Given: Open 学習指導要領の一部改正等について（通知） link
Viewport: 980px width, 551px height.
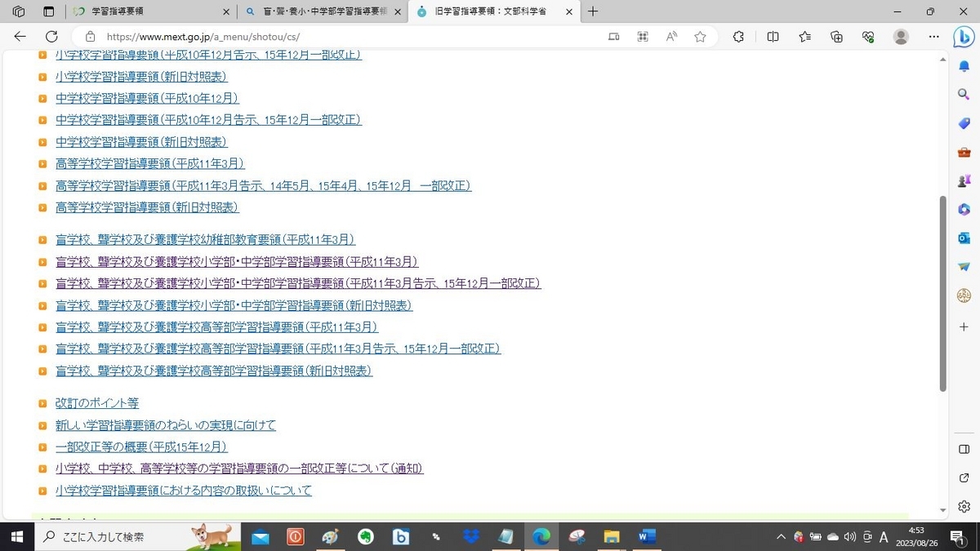Looking at the screenshot, I should [x=239, y=469].
